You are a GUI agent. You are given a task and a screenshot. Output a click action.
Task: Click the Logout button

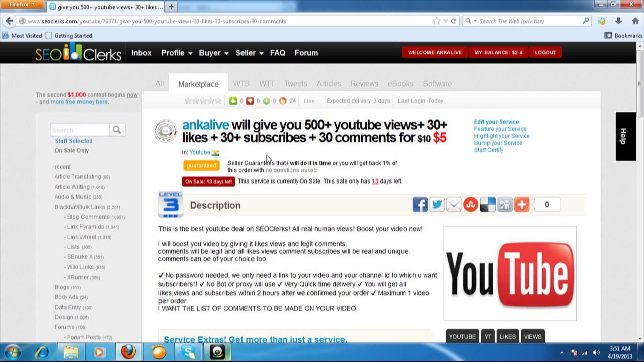[x=545, y=52]
